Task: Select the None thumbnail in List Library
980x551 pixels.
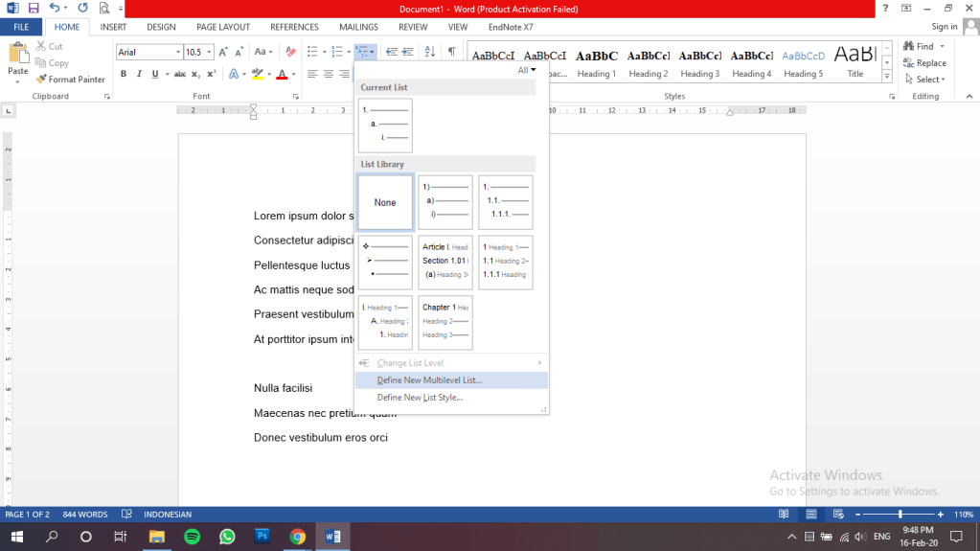Action: click(385, 202)
